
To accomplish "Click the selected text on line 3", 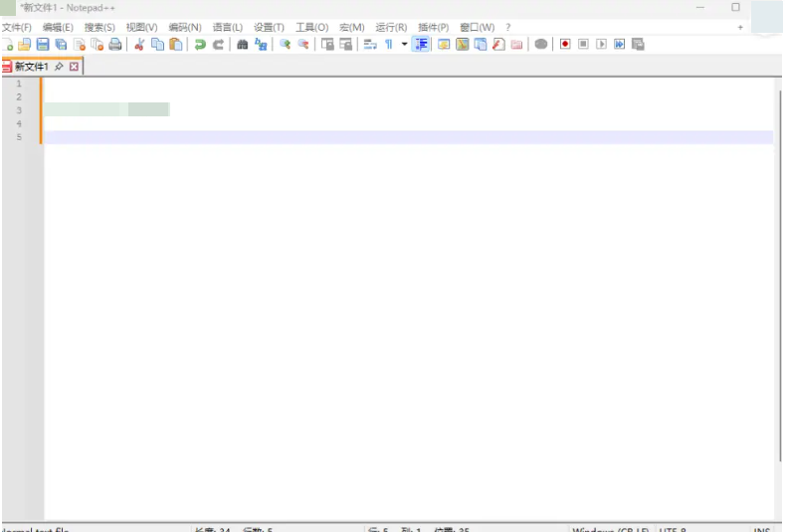I will click(x=106, y=109).
